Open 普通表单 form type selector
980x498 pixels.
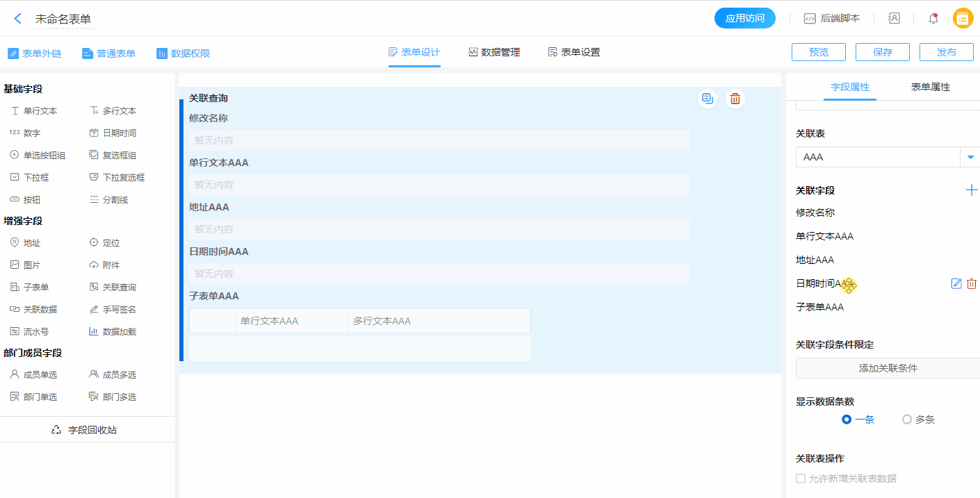(x=108, y=53)
